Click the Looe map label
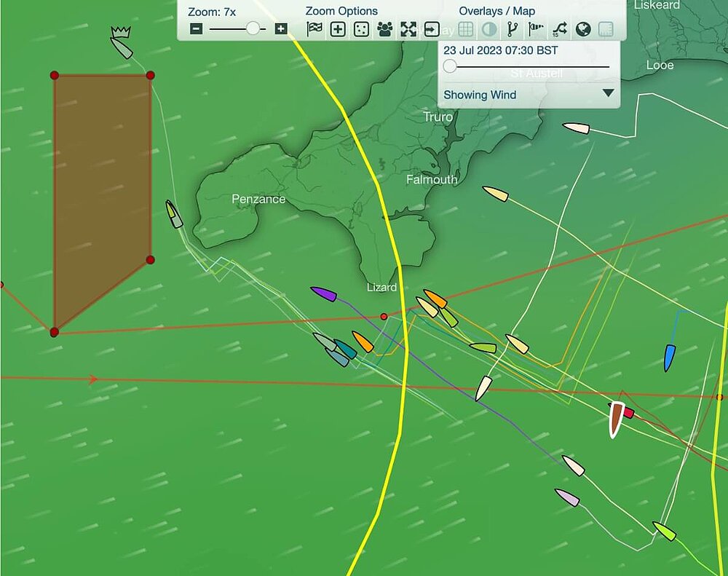The height and width of the screenshot is (576, 728). (x=660, y=65)
